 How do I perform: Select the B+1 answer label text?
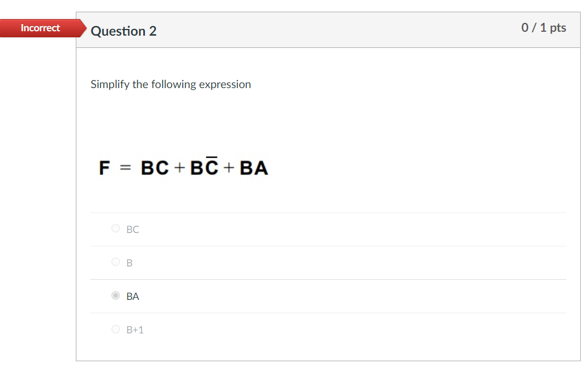tap(134, 329)
